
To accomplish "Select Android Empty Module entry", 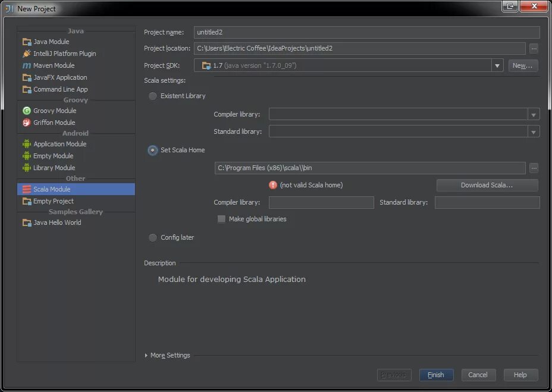I will [x=76, y=156].
